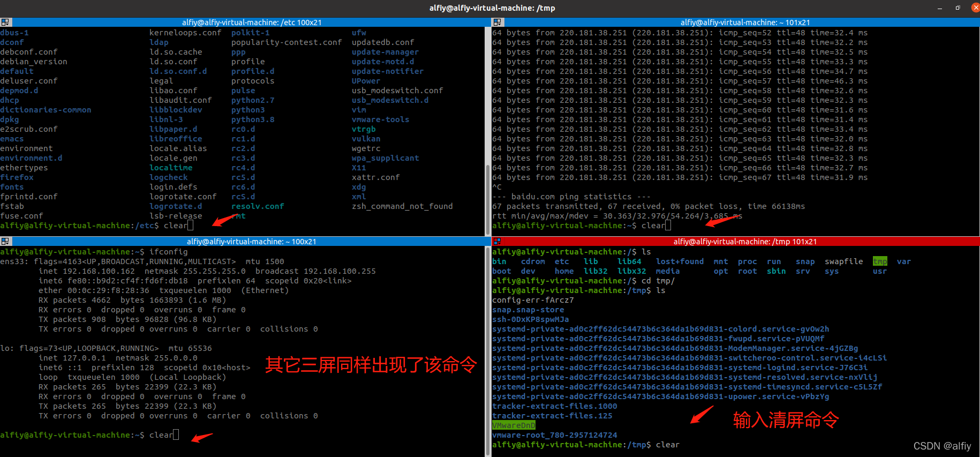This screenshot has height=457, width=980.
Task: Click 'localtime' link entry
Action: tap(171, 168)
